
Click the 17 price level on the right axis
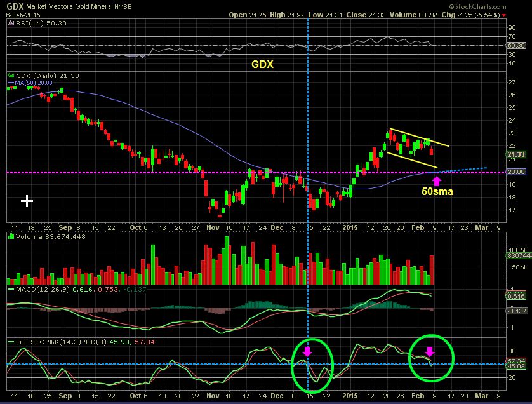pos(512,210)
